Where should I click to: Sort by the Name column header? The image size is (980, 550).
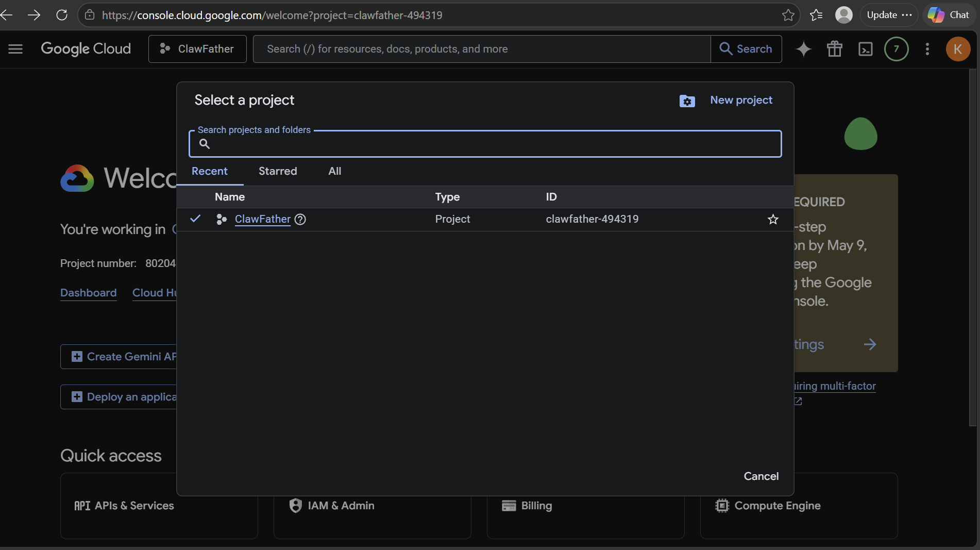point(230,197)
